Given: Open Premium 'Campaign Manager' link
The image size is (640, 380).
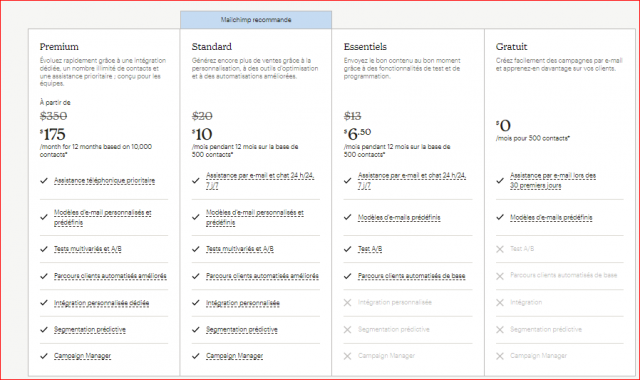Looking at the screenshot, I should pos(82,356).
